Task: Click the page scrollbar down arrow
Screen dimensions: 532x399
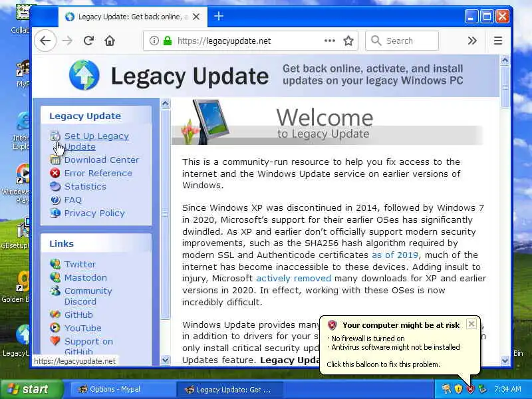Action: pyautogui.click(x=505, y=360)
